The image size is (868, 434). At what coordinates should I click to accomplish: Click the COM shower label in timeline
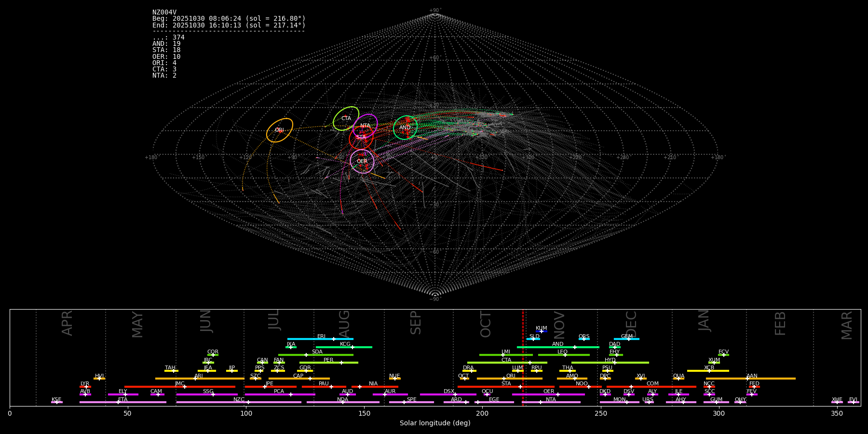[653, 384]
